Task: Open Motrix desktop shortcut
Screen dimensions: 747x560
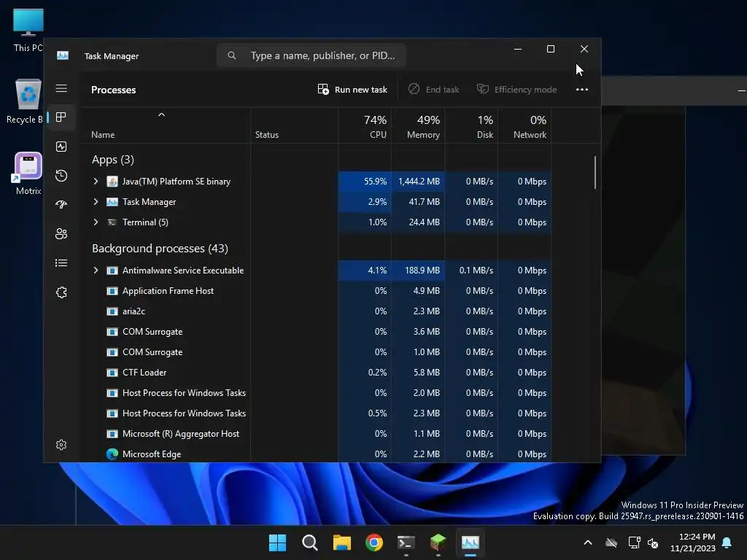Action: [x=28, y=174]
